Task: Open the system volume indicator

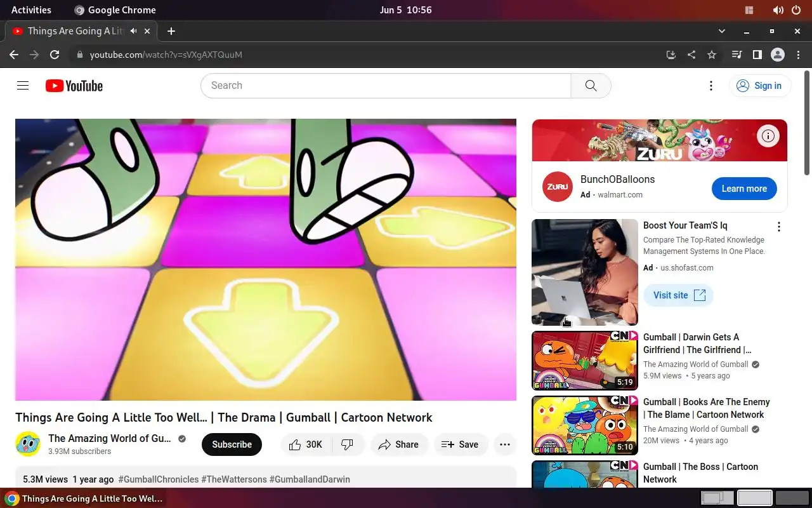Action: pyautogui.click(x=778, y=10)
